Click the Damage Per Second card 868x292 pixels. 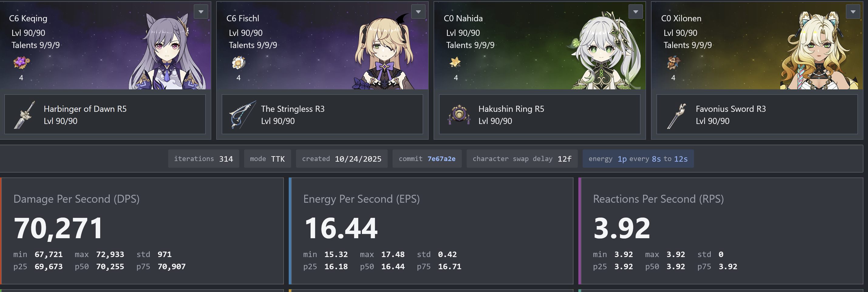[x=142, y=231]
